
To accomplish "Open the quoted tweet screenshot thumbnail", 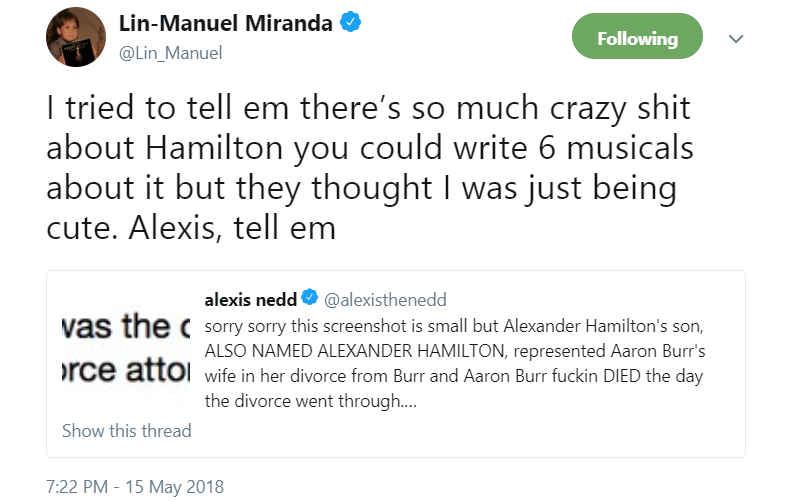I will [122, 349].
